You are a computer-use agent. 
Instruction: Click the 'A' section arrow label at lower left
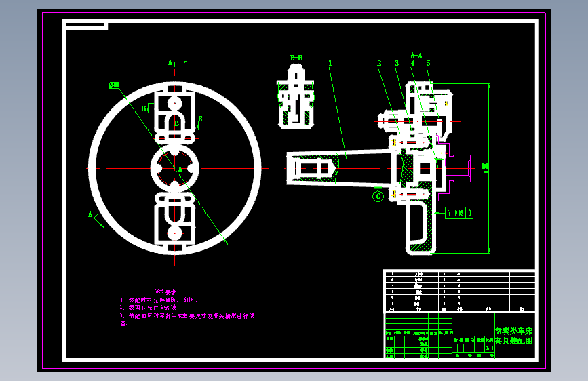click(x=90, y=214)
